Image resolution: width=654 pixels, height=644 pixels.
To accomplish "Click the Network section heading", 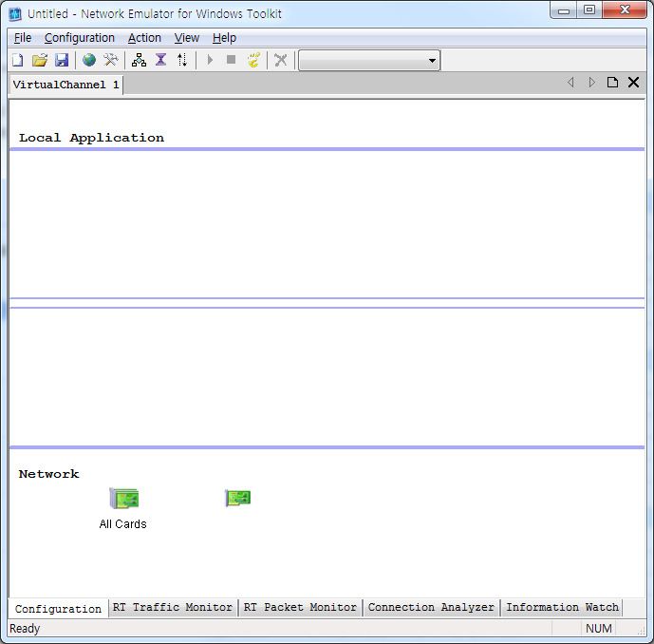I will 48,474.
